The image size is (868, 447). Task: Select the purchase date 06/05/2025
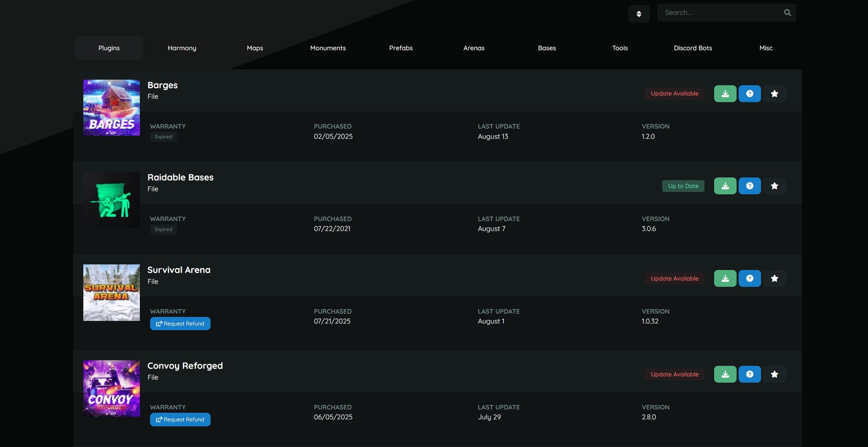[333, 417]
